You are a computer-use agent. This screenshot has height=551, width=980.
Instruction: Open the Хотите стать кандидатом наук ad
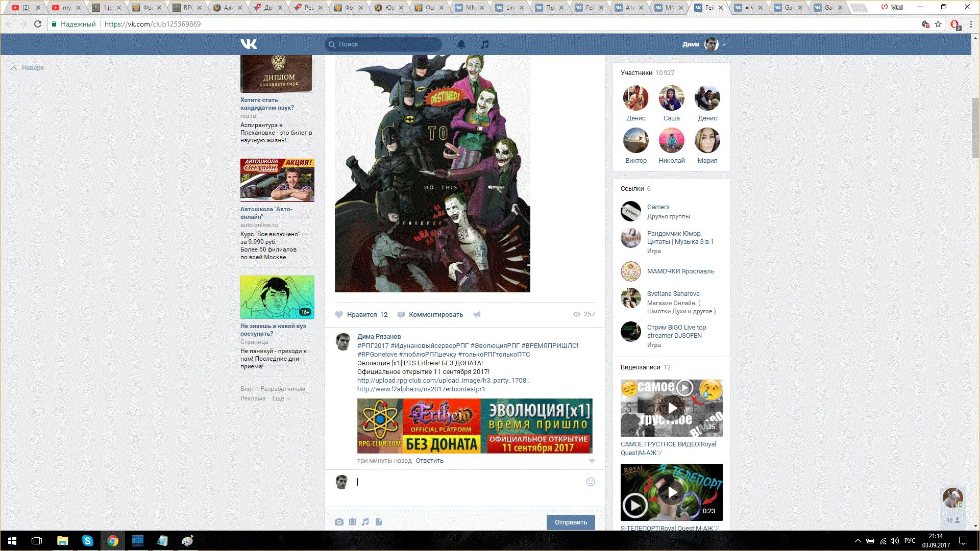267,104
